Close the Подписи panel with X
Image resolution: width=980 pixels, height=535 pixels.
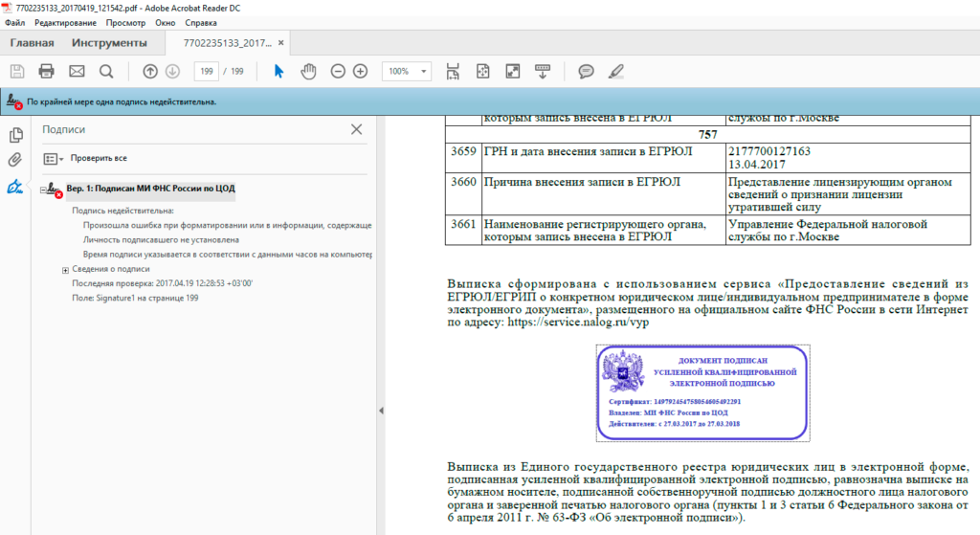click(356, 129)
